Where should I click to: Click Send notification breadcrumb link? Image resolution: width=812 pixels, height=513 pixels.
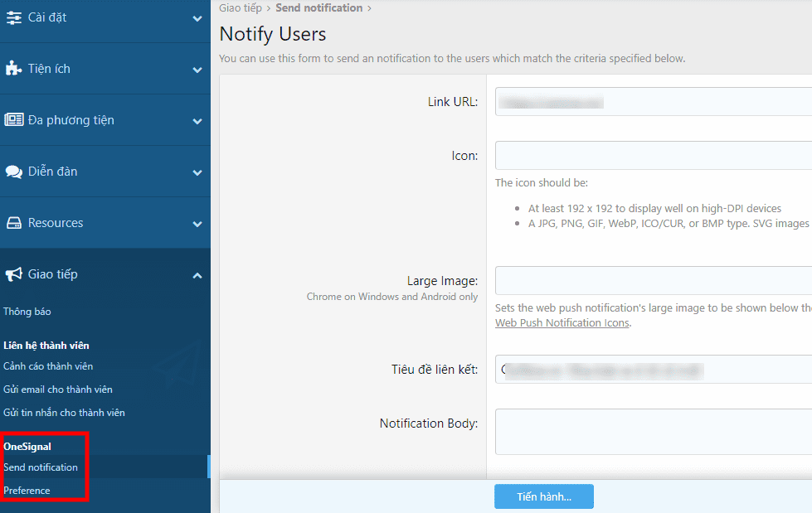point(319,7)
